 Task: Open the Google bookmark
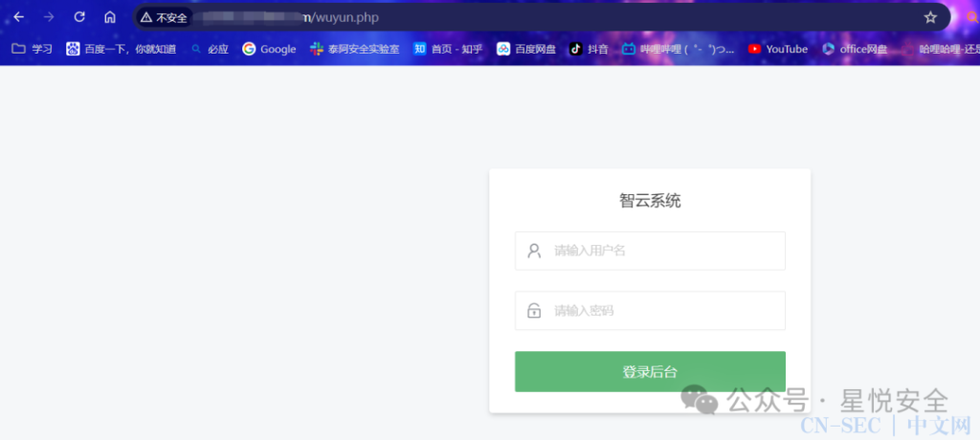click(269, 49)
